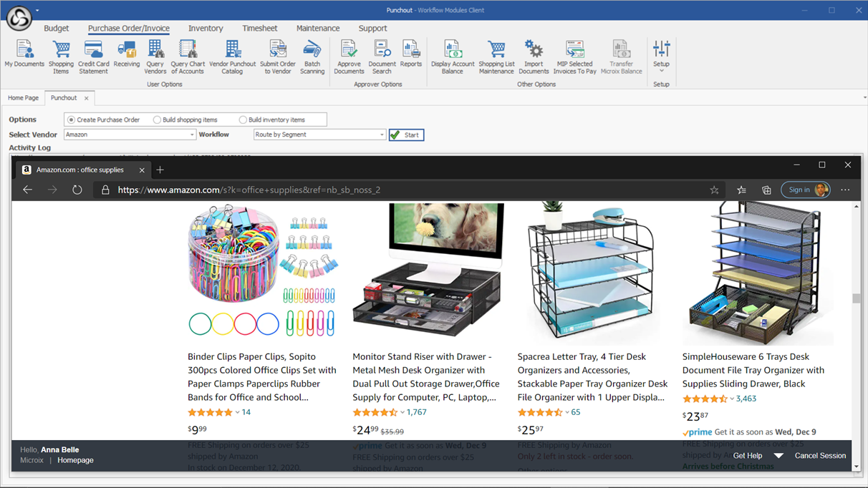This screenshot has height=488, width=868.
Task: Select the Create Purchase Order radio button
Action: [x=71, y=119]
